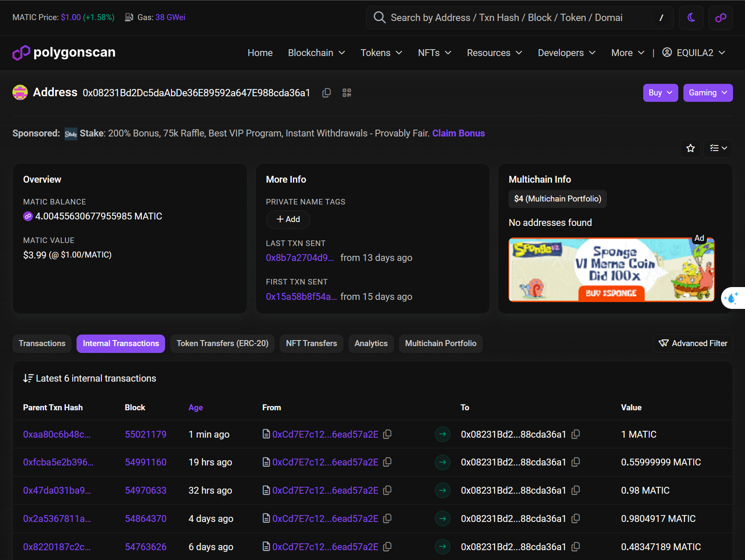This screenshot has width=745, height=560.
Task: Click the Claim Bonus sponsored link
Action: 458,133
